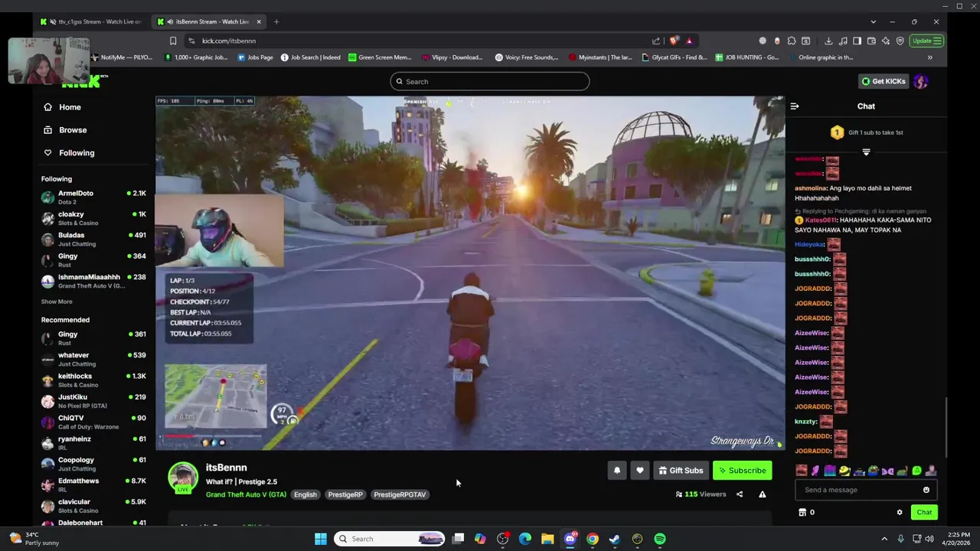Screen dimensions: 980x551
Task: Open Buladas channel in Following list
Action: 93,239
